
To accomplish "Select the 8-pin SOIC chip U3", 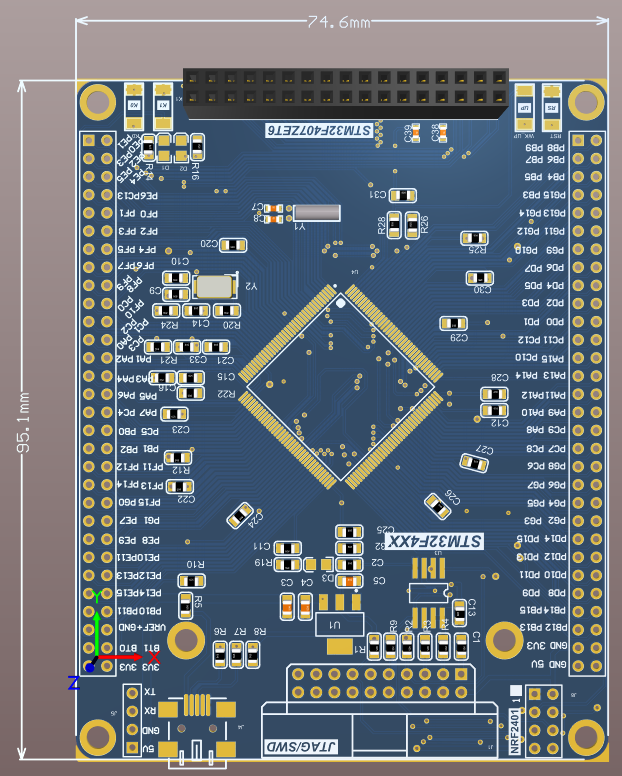I will 429,592.
